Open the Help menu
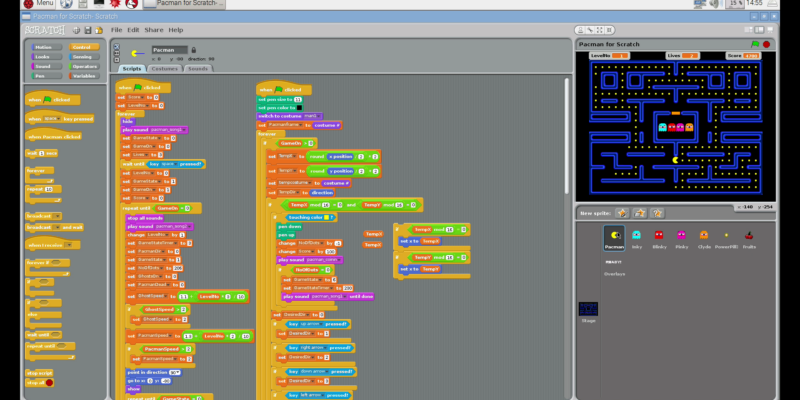 click(176, 30)
